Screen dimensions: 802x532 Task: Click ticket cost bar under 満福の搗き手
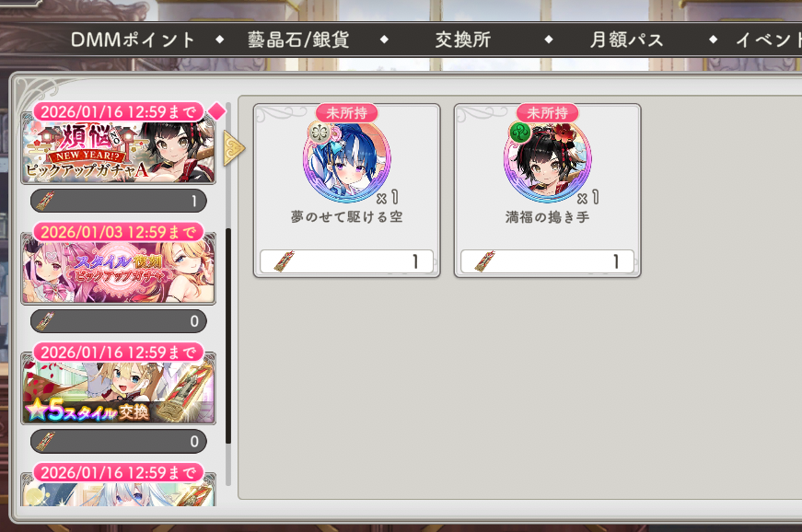tap(547, 261)
